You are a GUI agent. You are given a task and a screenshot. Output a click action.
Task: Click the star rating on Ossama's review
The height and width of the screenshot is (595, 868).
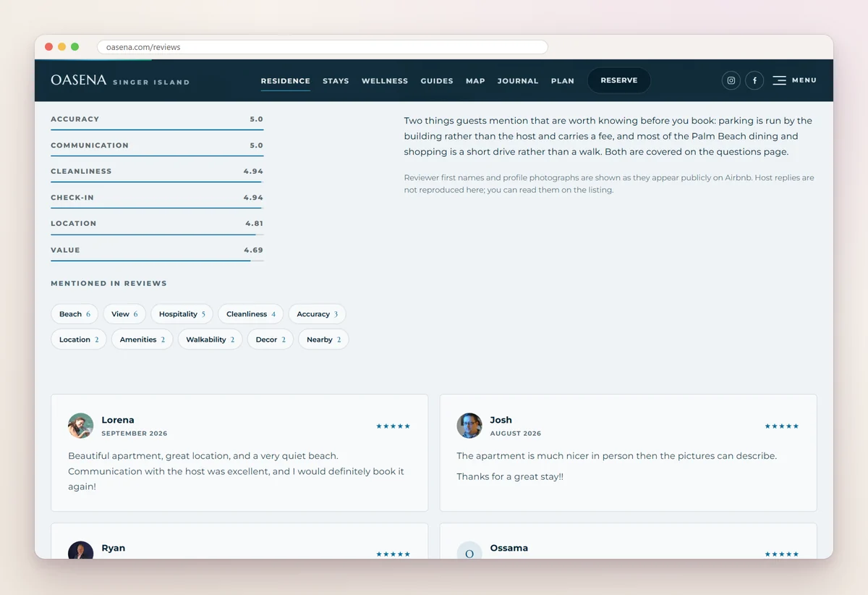[782, 554]
